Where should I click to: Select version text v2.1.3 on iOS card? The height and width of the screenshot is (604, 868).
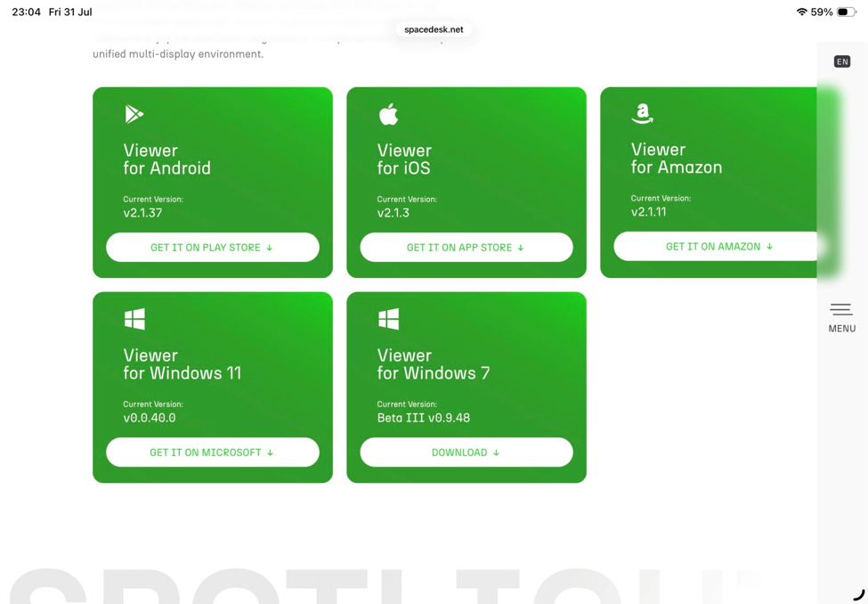(x=393, y=212)
